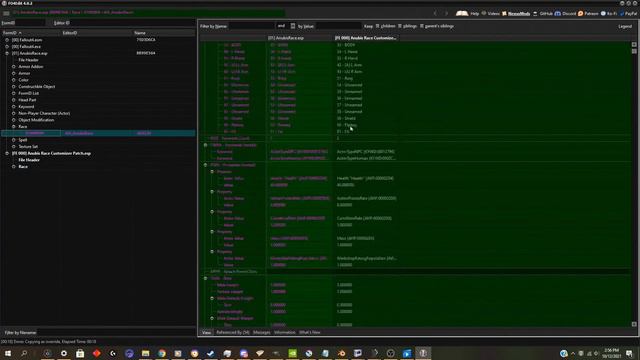Image resolution: width=640 pixels, height=360 pixels.
Task: Select File Header under AnubisRace.esp
Action: [x=29, y=60]
